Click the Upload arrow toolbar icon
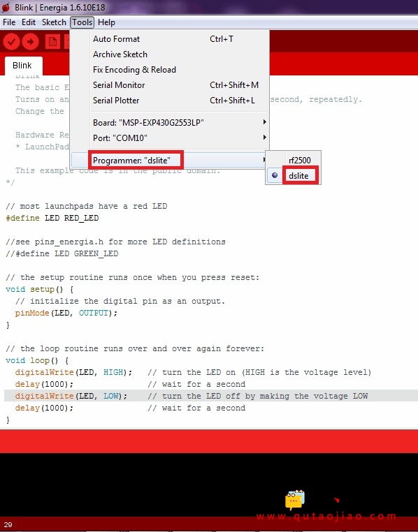 click(x=31, y=42)
